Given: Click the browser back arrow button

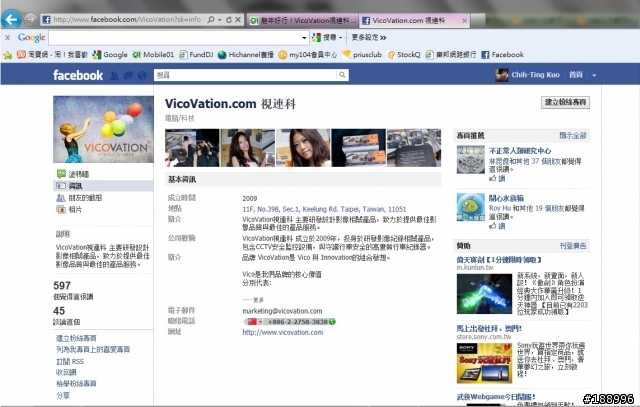Looking at the screenshot, I should [11, 19].
